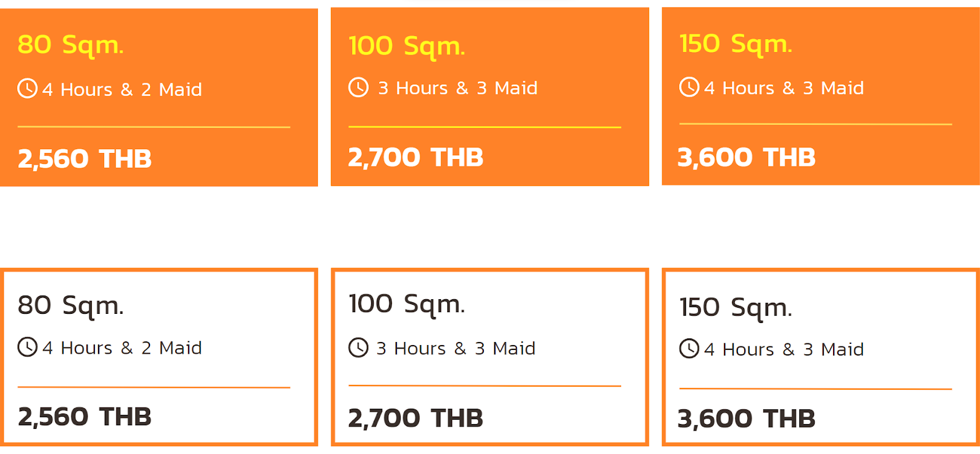The height and width of the screenshot is (454, 980).
Task: Choose the white 3,600 THB price on orange card
Action: tap(746, 158)
